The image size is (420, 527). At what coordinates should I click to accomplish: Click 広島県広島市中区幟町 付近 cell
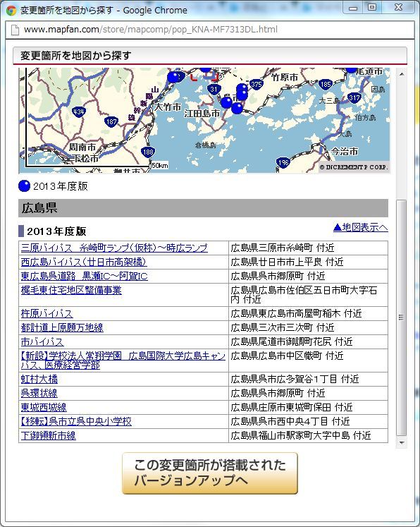click(308, 361)
